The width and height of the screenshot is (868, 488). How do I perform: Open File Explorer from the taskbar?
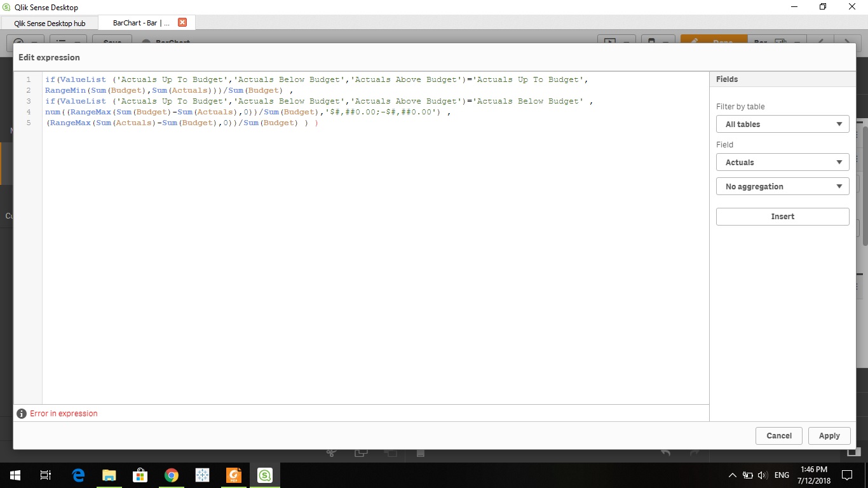(x=109, y=475)
